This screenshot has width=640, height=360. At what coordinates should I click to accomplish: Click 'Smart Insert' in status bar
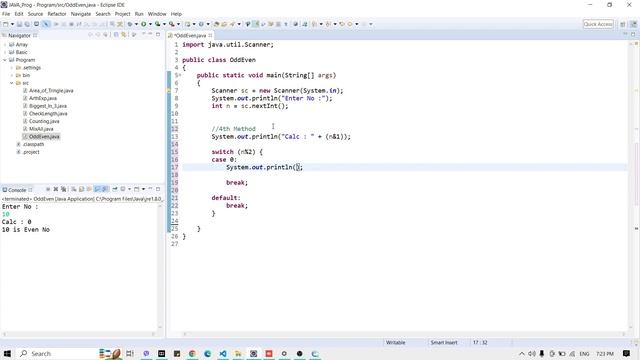pos(444,343)
